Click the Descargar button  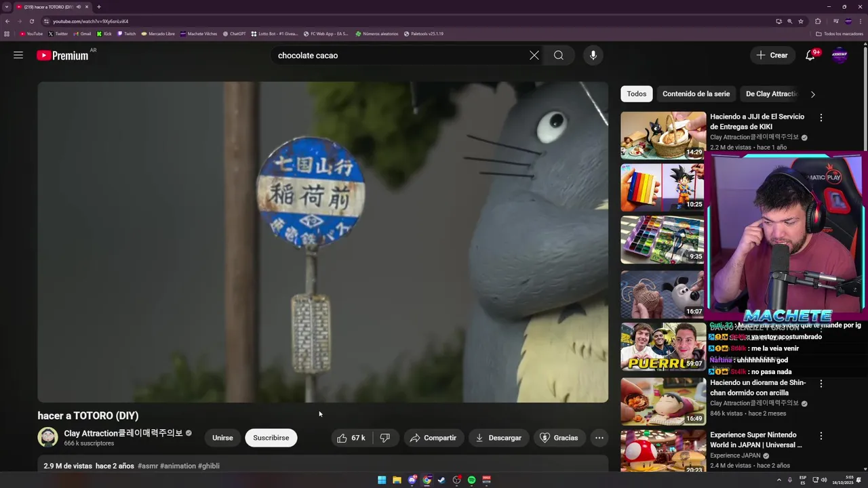pyautogui.click(x=498, y=438)
